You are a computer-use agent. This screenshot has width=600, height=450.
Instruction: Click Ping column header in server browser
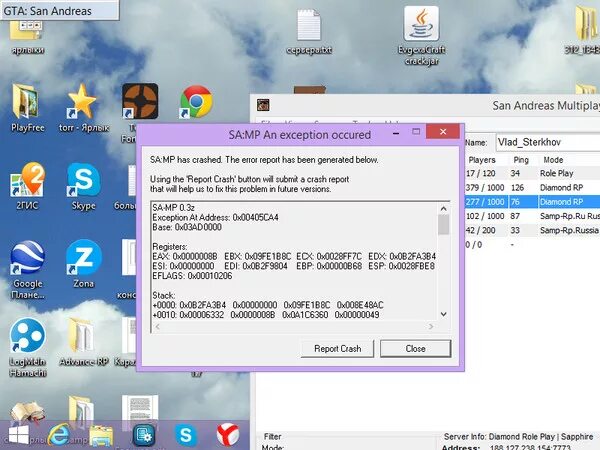click(521, 160)
